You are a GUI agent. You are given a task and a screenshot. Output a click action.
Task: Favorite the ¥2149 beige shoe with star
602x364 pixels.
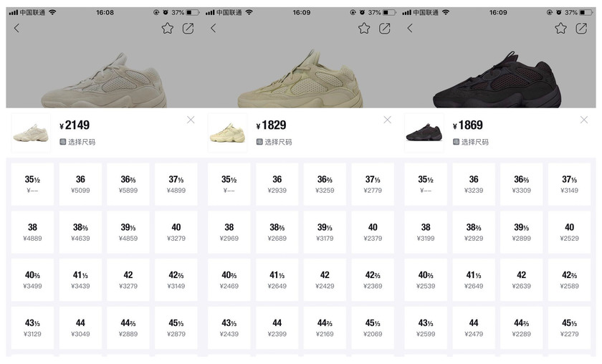tap(168, 28)
